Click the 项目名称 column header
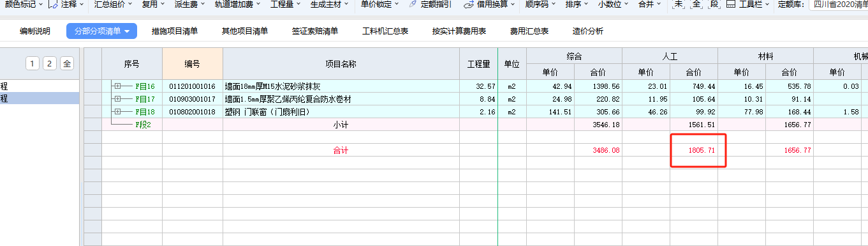The width and height of the screenshot is (868, 246). (x=341, y=64)
